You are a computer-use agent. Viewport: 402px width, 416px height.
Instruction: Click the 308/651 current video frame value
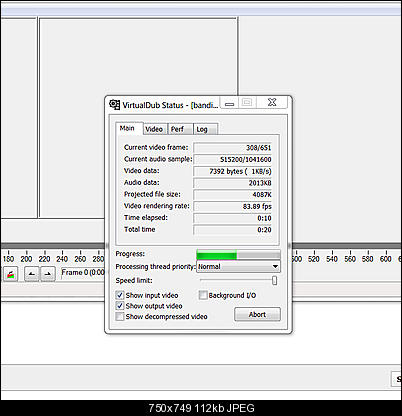click(x=258, y=148)
